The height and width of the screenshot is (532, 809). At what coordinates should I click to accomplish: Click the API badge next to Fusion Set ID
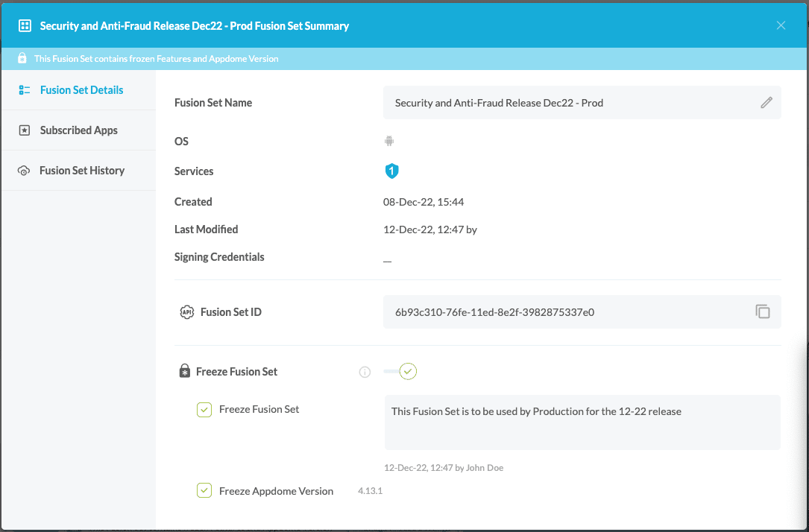[x=186, y=311]
